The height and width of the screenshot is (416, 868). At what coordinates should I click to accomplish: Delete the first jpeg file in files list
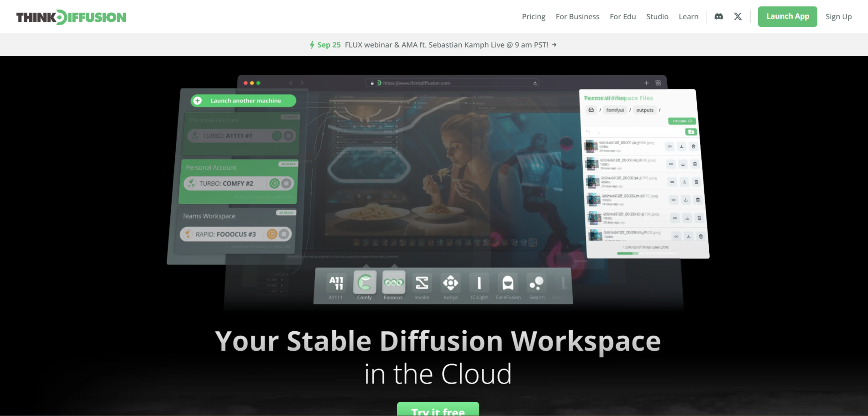coord(693,146)
